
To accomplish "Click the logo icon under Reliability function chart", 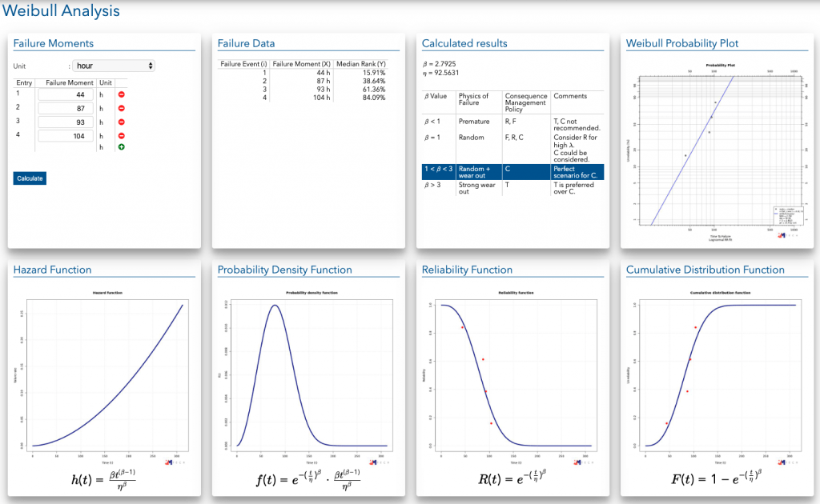I will tap(577, 462).
